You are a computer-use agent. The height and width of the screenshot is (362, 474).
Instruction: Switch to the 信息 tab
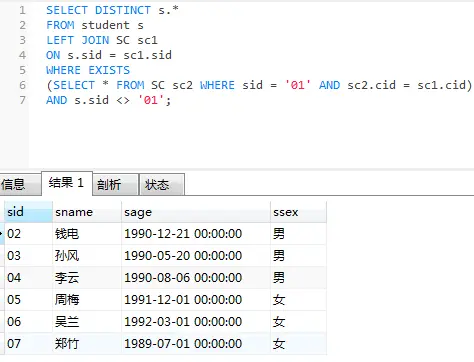(x=20, y=184)
